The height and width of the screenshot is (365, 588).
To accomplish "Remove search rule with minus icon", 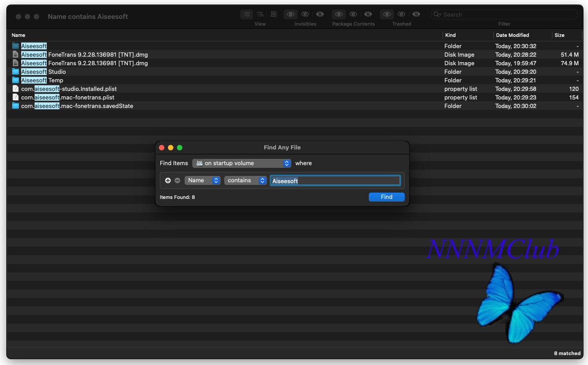I will coord(177,180).
